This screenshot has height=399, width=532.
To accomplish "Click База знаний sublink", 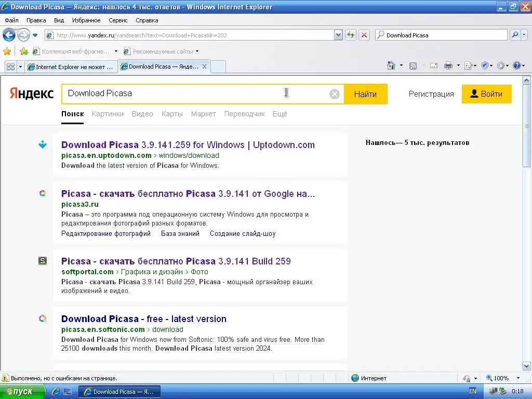I will (180, 233).
